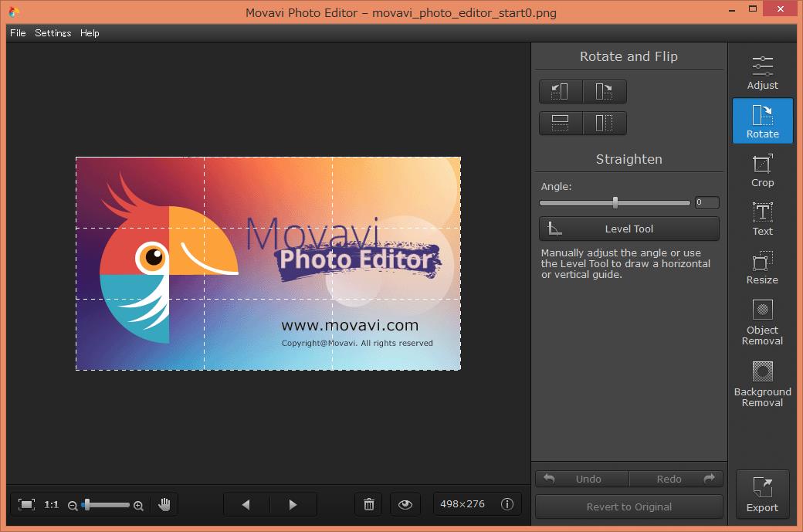
Task: Rotate image counterclockwise 90 degrees
Action: click(x=561, y=92)
